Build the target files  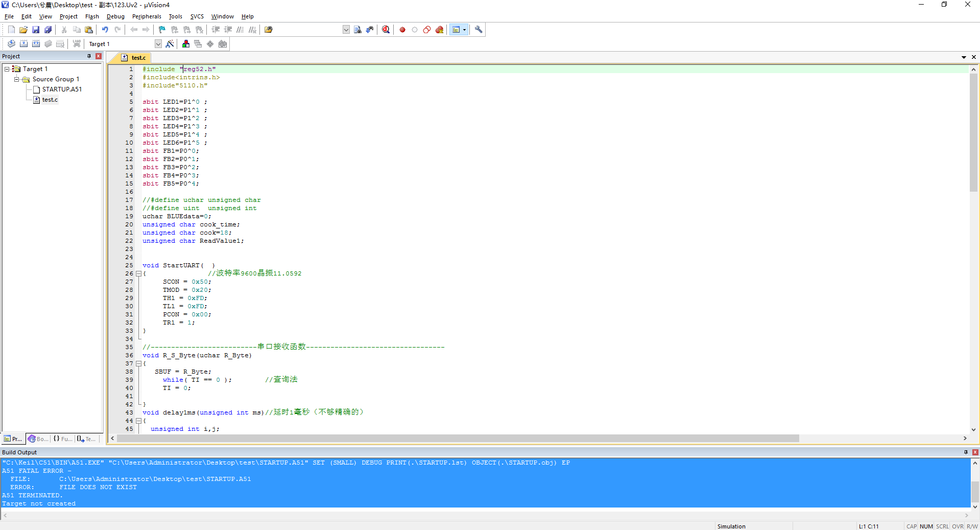pos(23,44)
